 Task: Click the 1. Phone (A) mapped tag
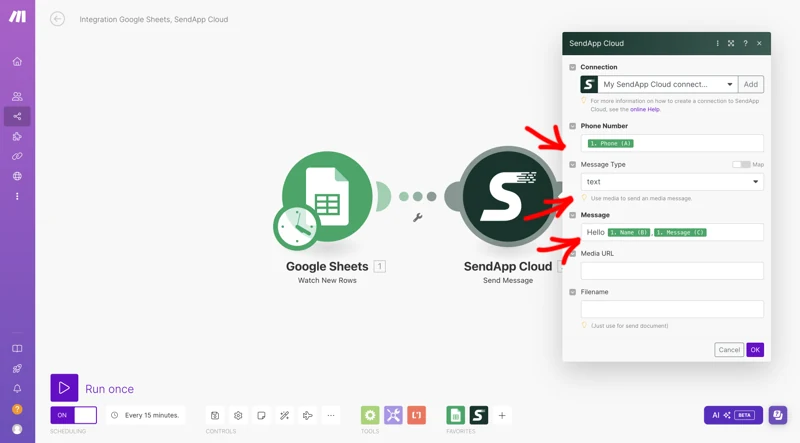[x=611, y=143]
